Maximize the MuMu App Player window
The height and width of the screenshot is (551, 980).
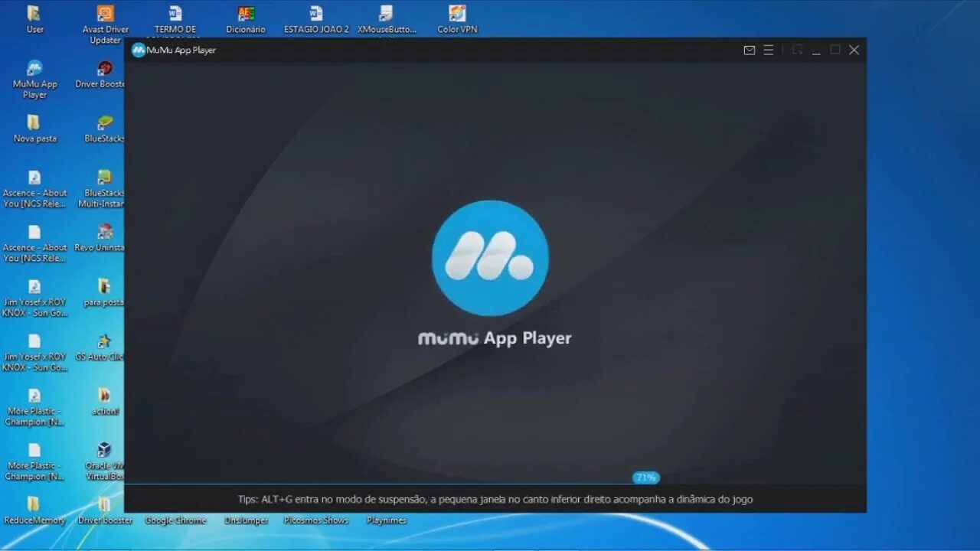835,50
